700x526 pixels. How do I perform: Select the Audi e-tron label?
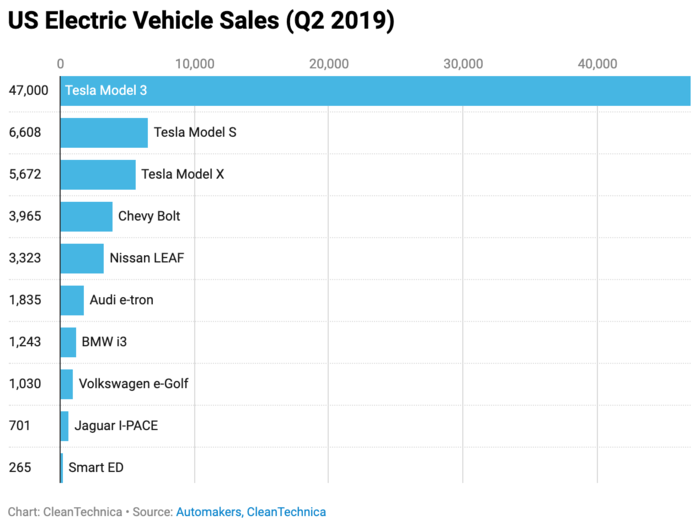tap(121, 300)
